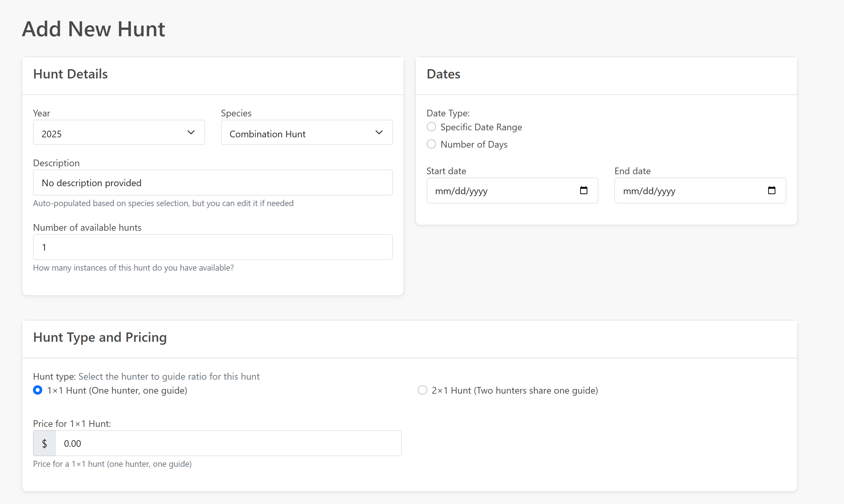844x504 pixels.
Task: Open the Start date calendar picker
Action: pyautogui.click(x=583, y=190)
